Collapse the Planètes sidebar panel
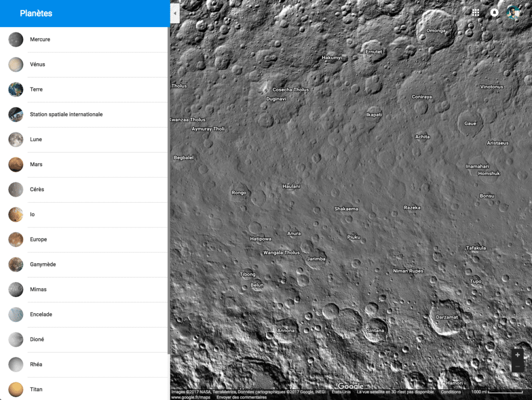This screenshot has height=400, width=532. 174,14
